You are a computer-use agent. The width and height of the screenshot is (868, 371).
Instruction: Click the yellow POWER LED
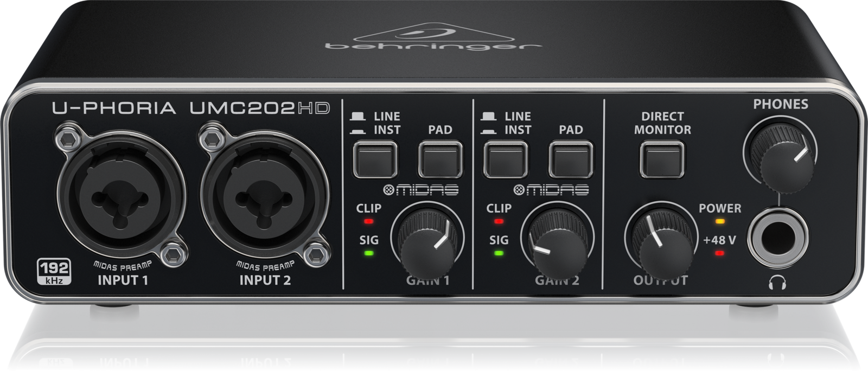[x=720, y=221]
